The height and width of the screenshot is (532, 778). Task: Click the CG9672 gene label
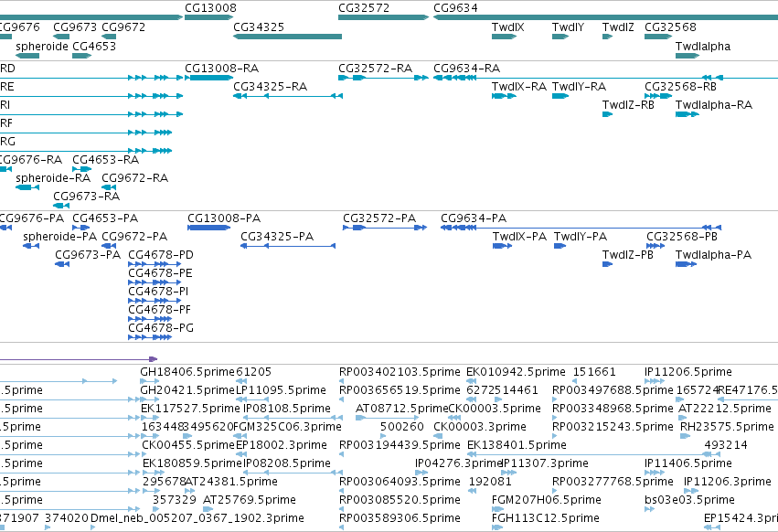[x=123, y=27]
